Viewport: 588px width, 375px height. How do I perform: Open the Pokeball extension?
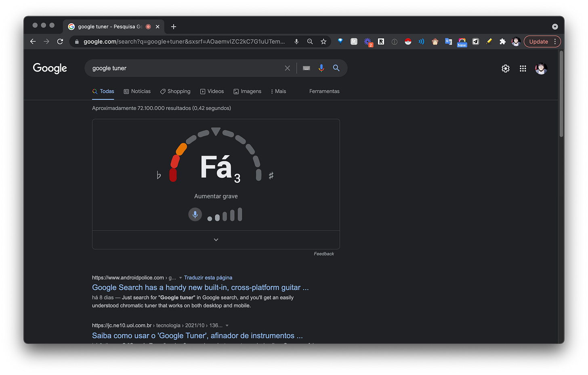408,42
